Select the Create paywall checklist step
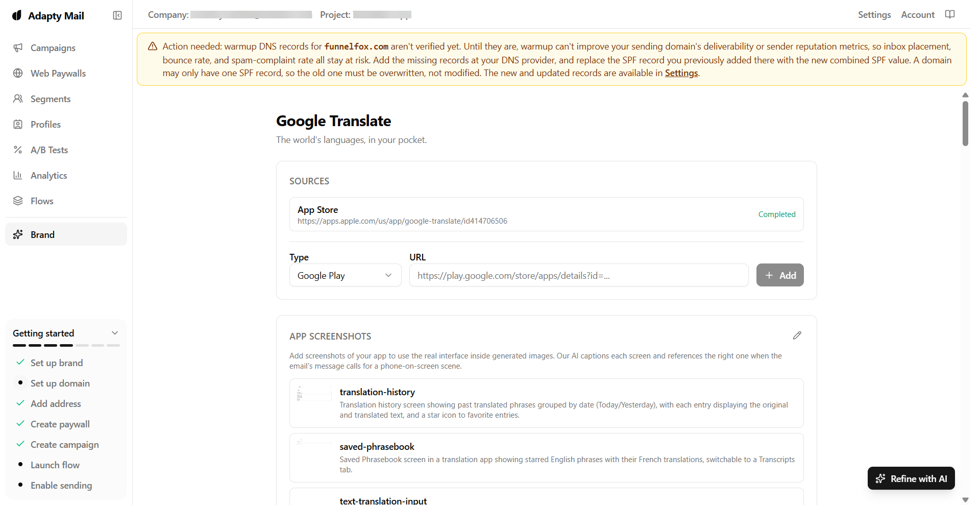Screen dimensions: 980x505 (x=60, y=424)
